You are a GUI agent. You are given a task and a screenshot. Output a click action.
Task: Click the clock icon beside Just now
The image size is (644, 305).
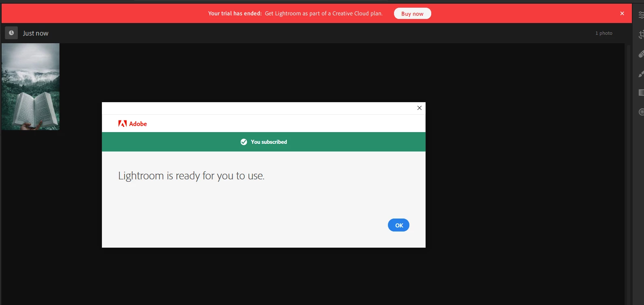pos(11,33)
